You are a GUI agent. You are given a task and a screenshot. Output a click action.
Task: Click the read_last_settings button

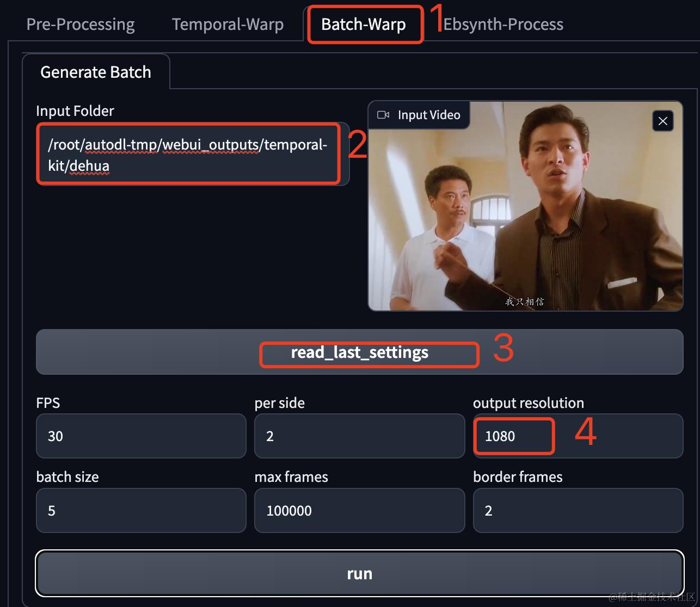click(x=359, y=352)
